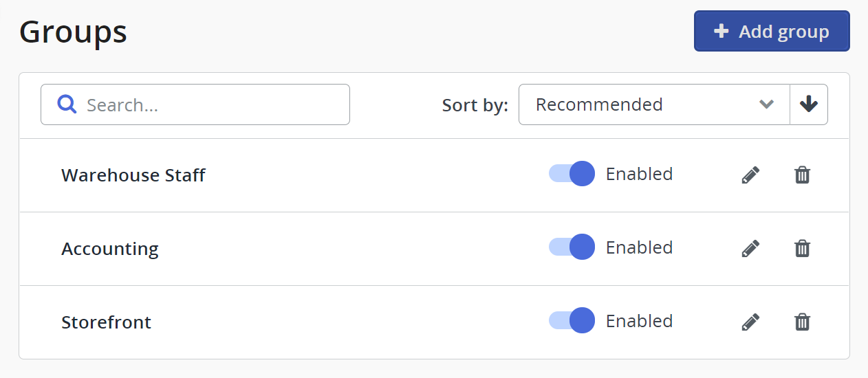Select the Warehouse Staff group name
This screenshot has height=378, width=868.
133,175
